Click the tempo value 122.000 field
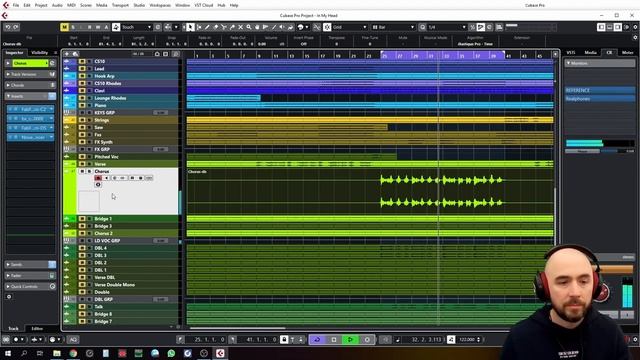This screenshot has height=360, width=640. click(x=467, y=340)
